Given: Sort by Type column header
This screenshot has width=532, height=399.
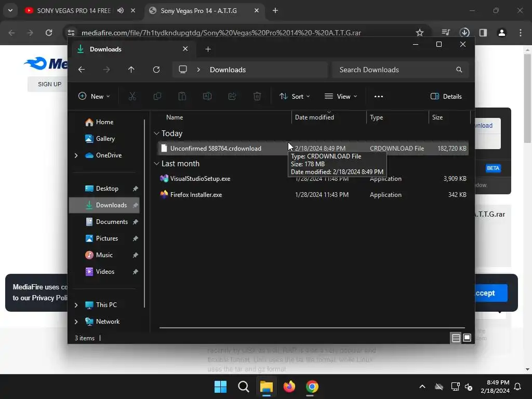Looking at the screenshot, I should click(x=376, y=117).
